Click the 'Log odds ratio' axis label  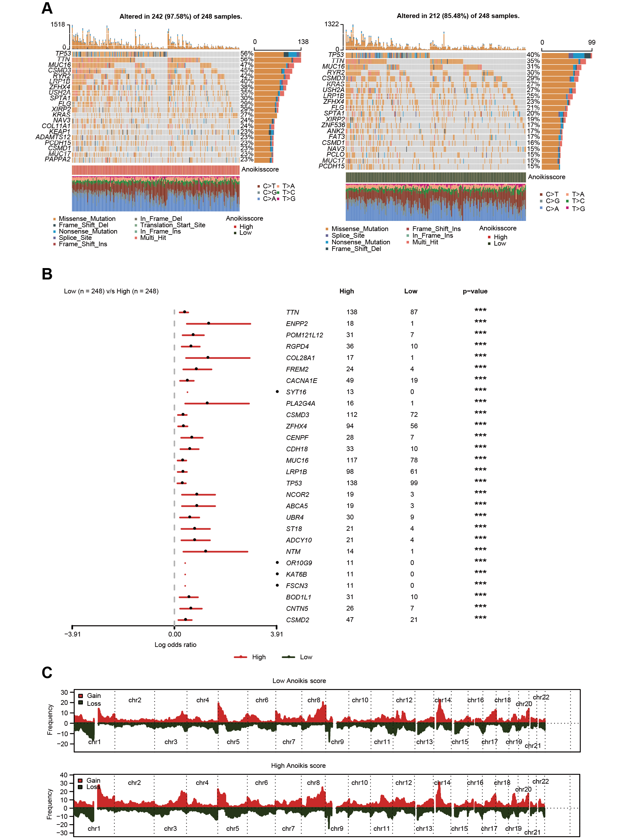[175, 645]
